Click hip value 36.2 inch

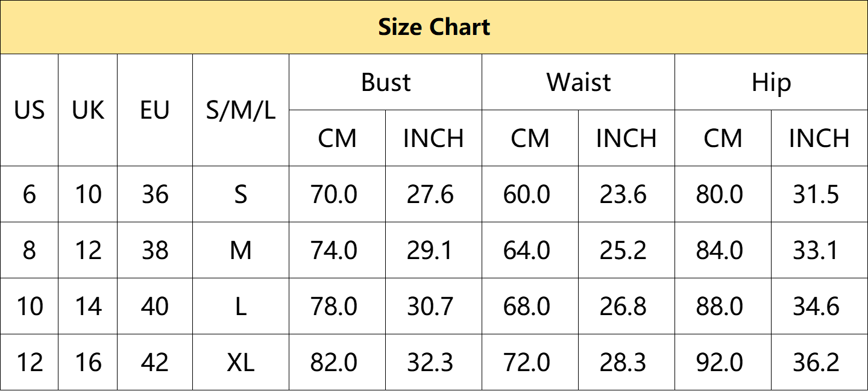click(816, 362)
